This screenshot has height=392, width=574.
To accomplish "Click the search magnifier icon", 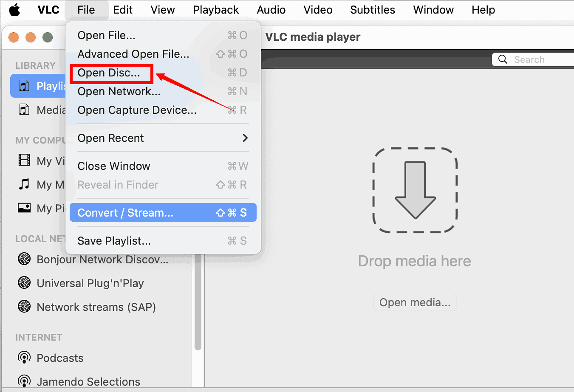I will pyautogui.click(x=503, y=59).
